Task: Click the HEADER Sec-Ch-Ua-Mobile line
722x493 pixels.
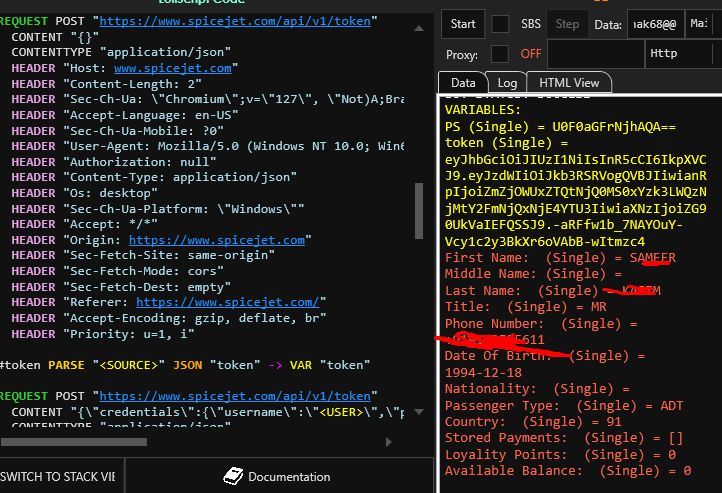Action: pyautogui.click(x=117, y=131)
